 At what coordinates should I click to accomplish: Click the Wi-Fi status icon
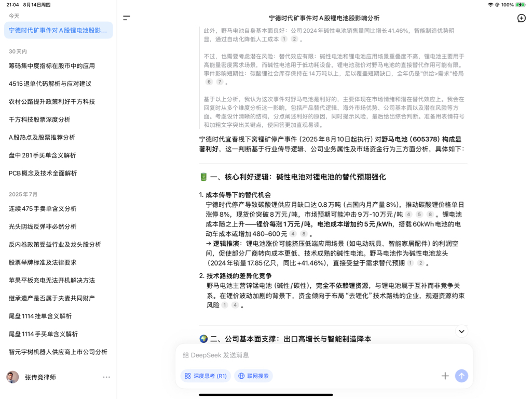point(490,5)
